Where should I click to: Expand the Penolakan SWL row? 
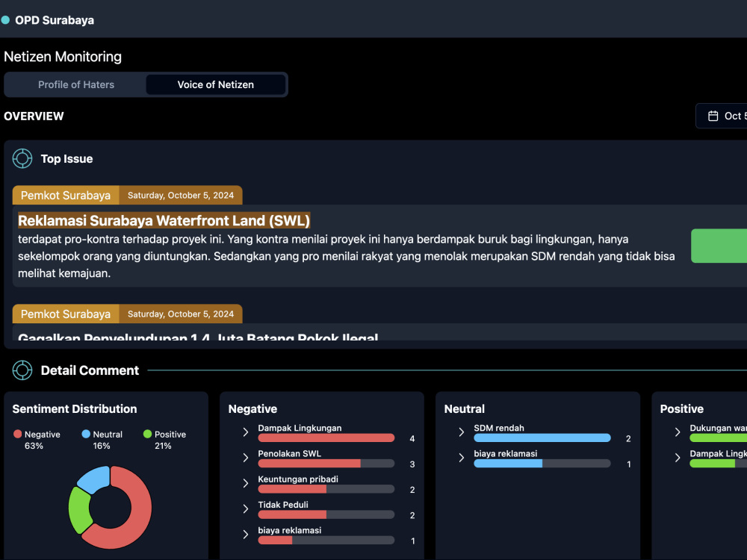[x=245, y=458]
